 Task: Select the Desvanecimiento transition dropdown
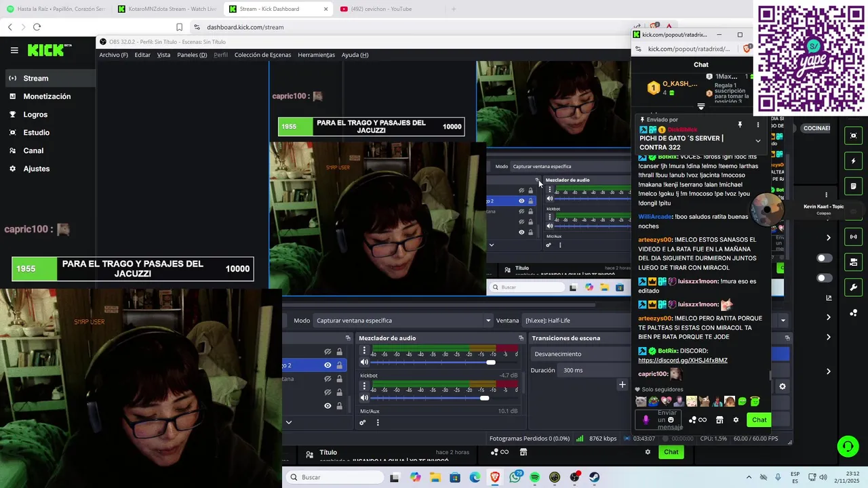click(580, 354)
